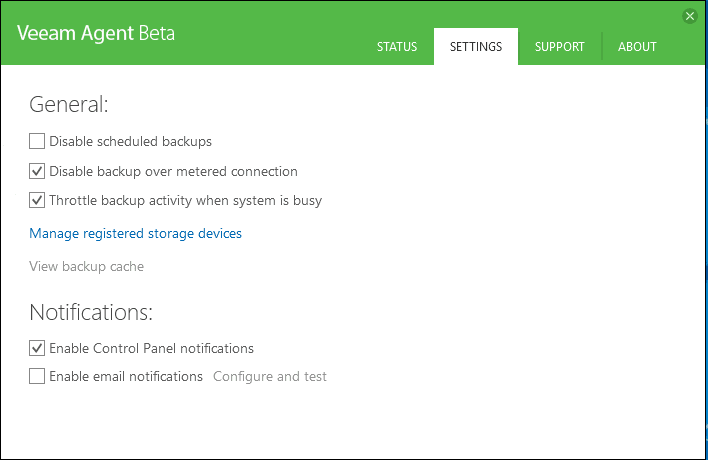This screenshot has height=460, width=708.
Task: Uncheck Enable Control Panel notifications box
Action: coord(37,348)
